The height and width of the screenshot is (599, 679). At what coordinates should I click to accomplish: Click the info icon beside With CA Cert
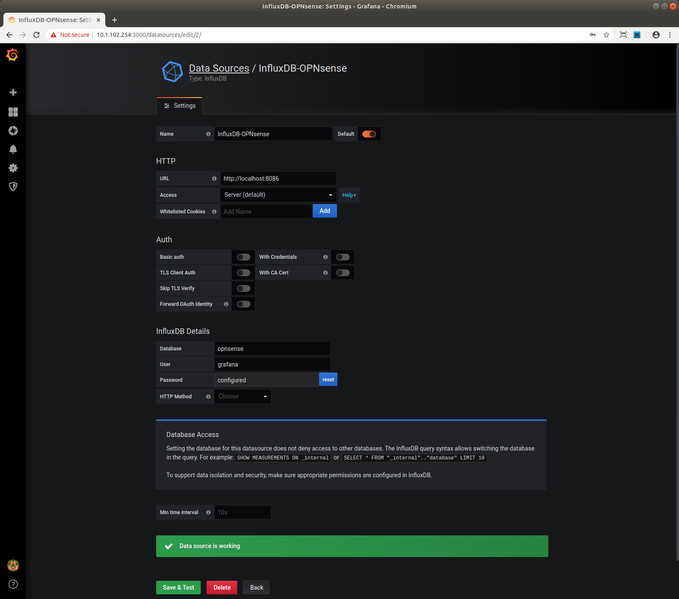point(325,272)
